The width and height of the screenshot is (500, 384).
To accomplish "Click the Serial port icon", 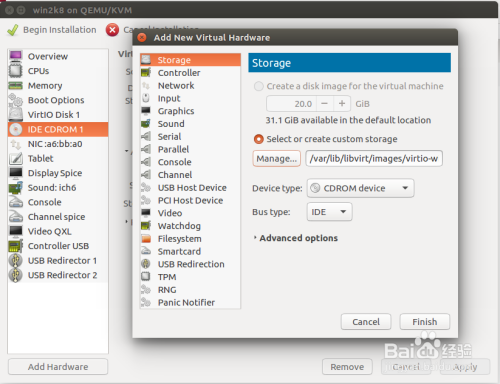I will pyautogui.click(x=146, y=136).
